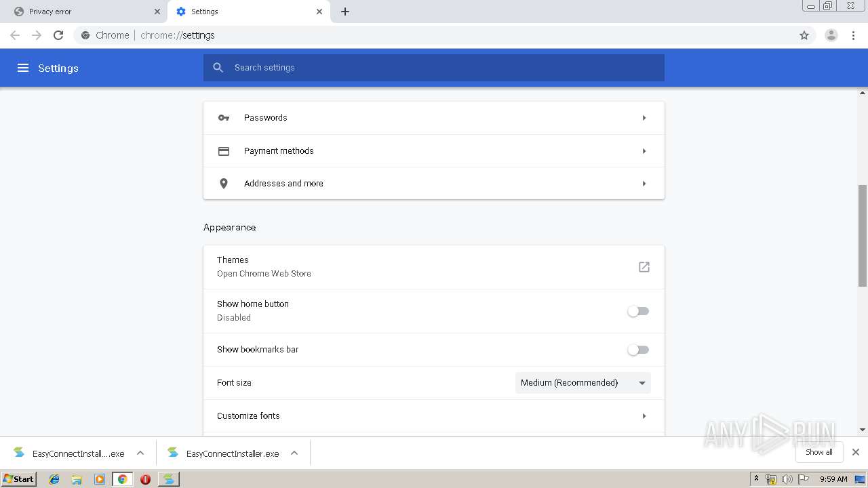Click the Appearance section heading

(x=230, y=228)
